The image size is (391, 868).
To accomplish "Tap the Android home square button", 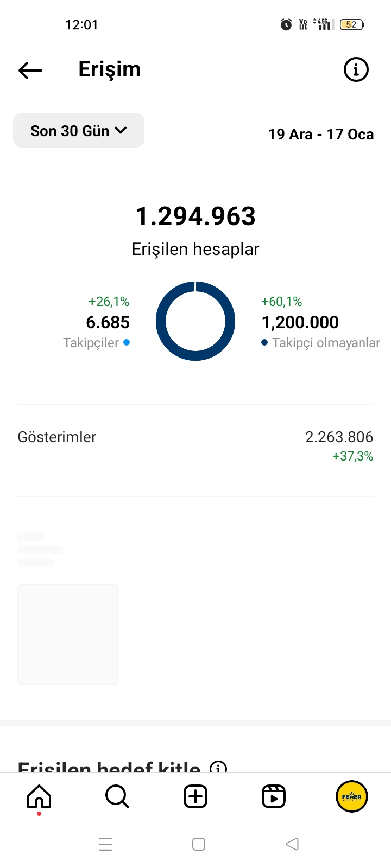I will [x=199, y=844].
